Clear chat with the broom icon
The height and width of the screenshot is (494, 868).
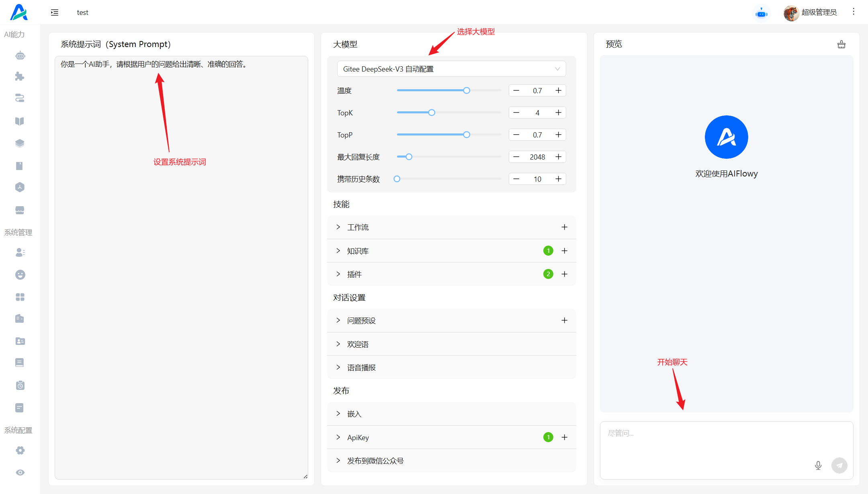pos(841,45)
